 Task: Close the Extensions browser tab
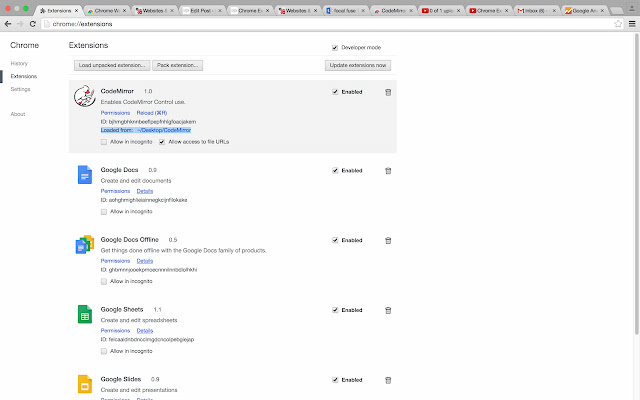pyautogui.click(x=76, y=11)
